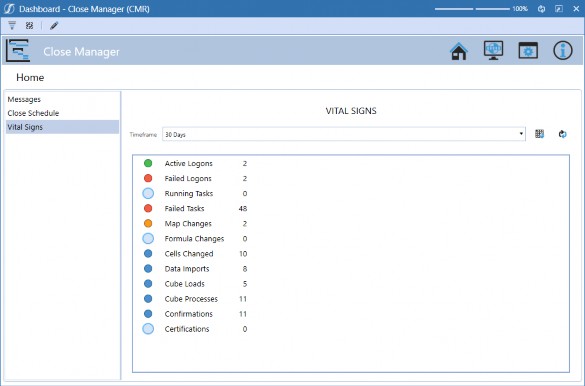Image resolution: width=585 pixels, height=386 pixels.
Task: Click the Cube Loads label
Action: click(x=185, y=284)
